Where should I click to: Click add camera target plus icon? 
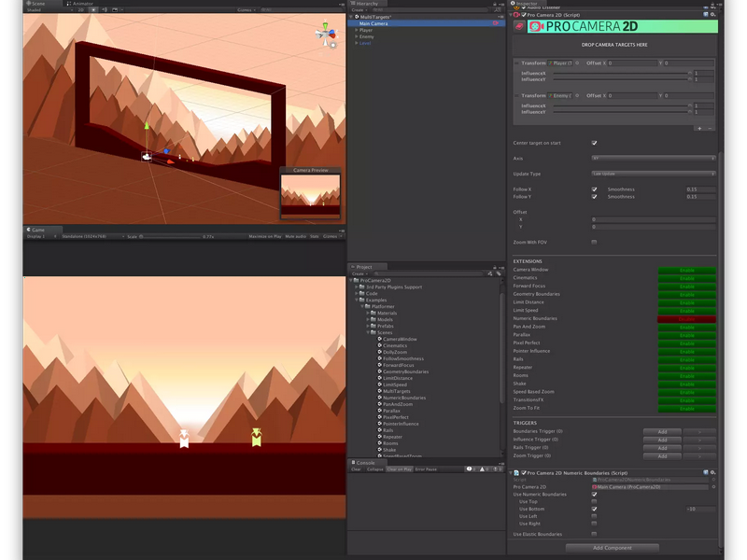click(x=699, y=129)
